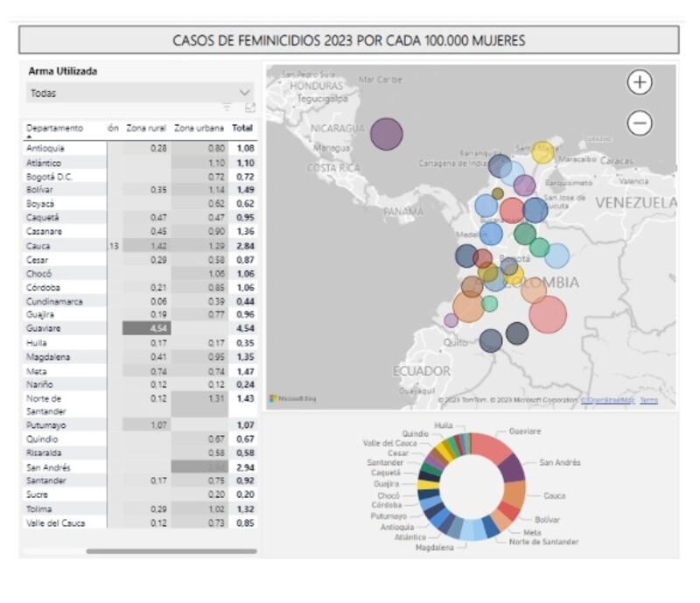Viewport: 700px width, 603px height.
Task: Sort by Zona rural column
Action: (145, 128)
